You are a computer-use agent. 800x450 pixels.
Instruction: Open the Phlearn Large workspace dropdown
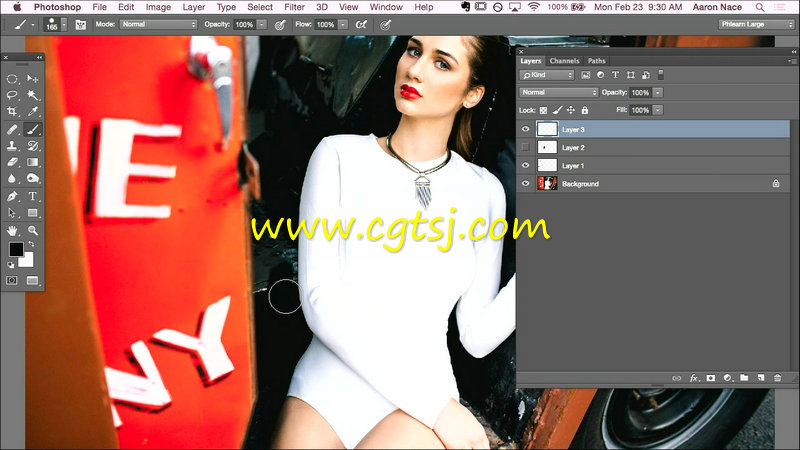point(756,24)
